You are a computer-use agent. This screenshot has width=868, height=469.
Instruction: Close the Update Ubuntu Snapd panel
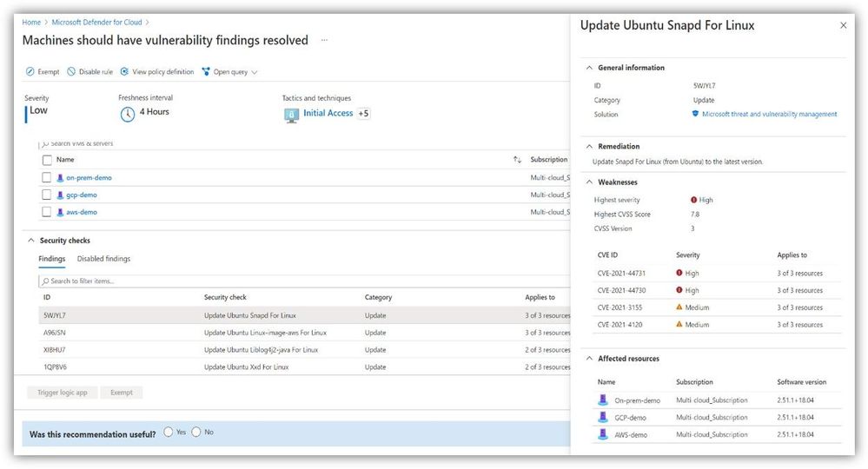[843, 26]
